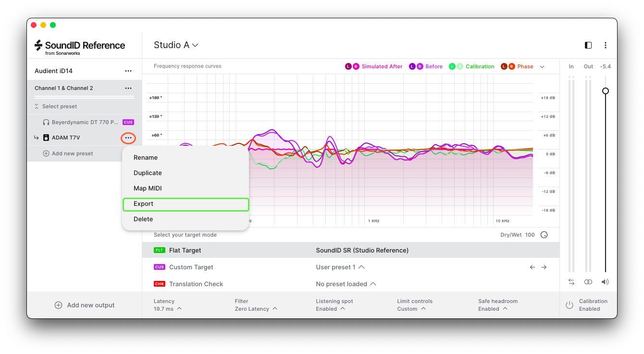Expand the curve legend options chevron
The image size is (644, 354).
click(542, 67)
